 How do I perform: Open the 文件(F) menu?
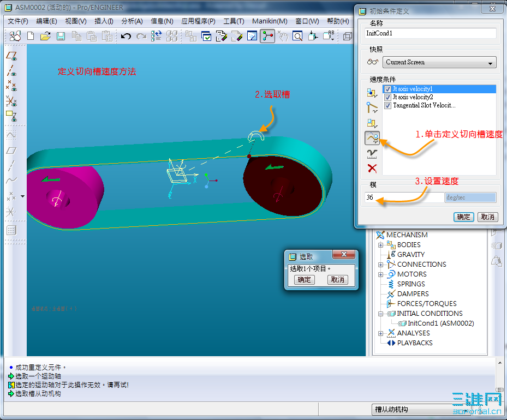point(18,21)
